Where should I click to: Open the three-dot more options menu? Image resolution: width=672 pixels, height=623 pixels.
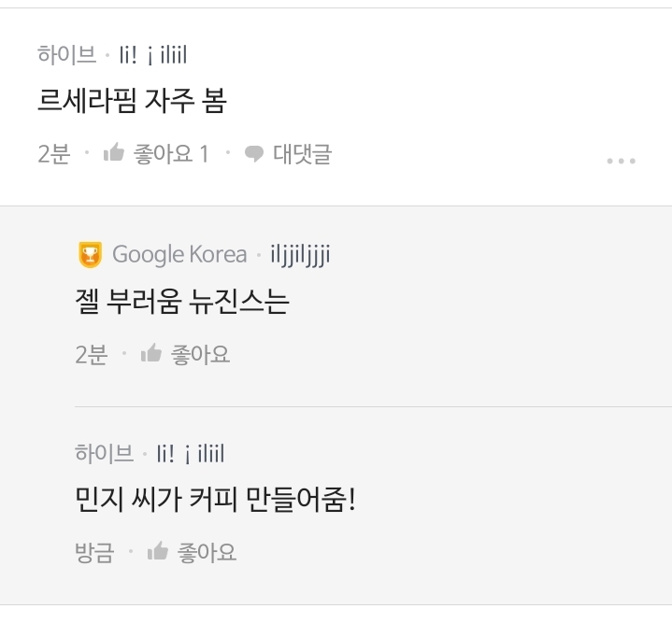621,161
